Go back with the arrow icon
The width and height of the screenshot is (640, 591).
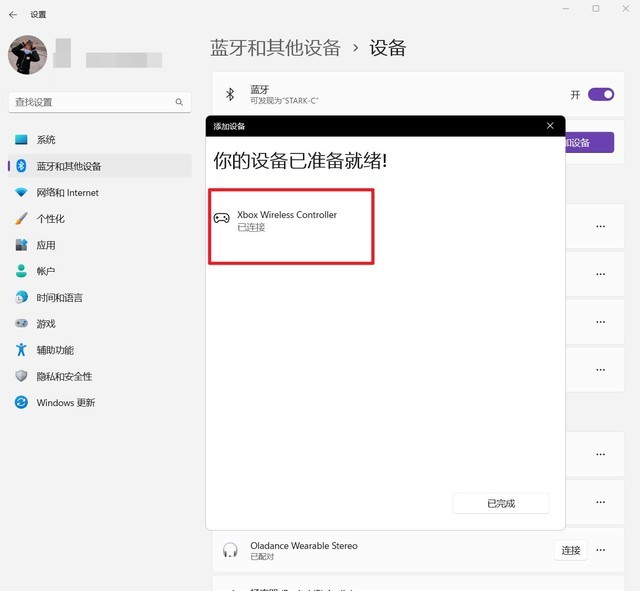point(13,15)
